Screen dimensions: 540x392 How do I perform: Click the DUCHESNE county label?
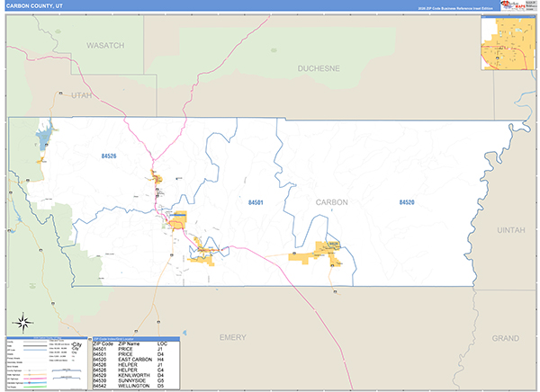[x=319, y=68]
